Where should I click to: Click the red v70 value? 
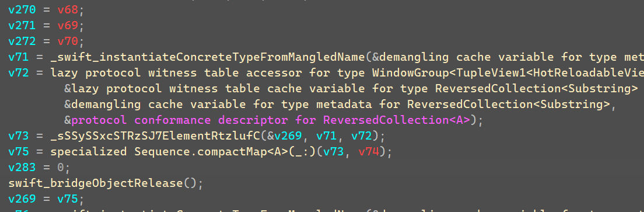click(x=68, y=41)
